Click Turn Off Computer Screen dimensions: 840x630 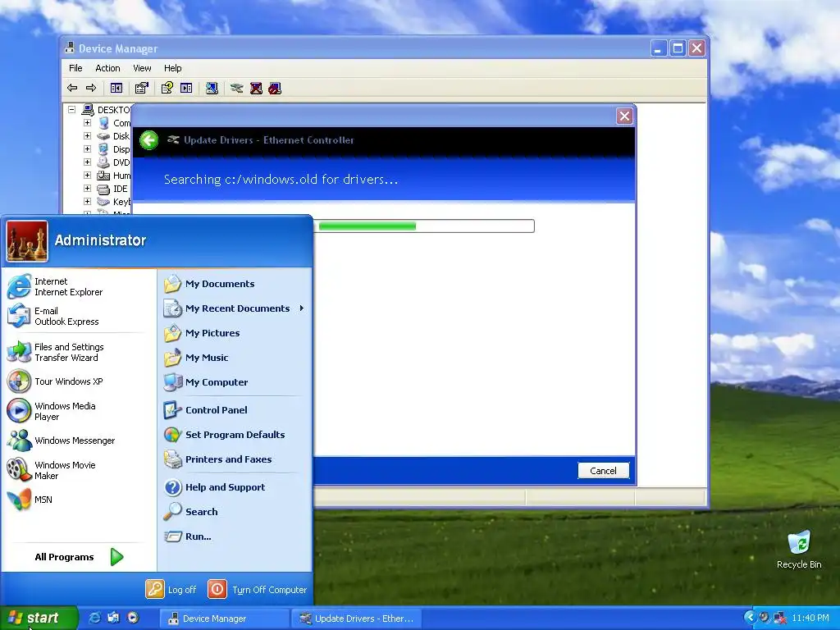[x=258, y=589]
